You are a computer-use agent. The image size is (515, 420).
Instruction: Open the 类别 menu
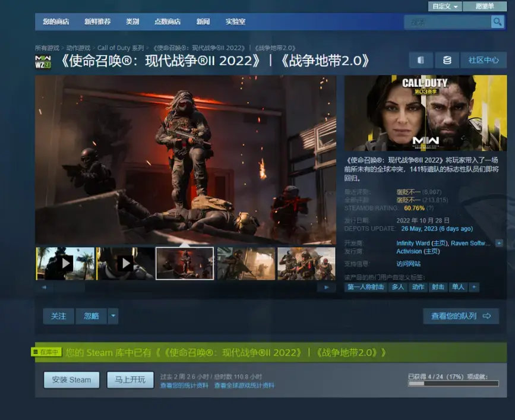(132, 21)
